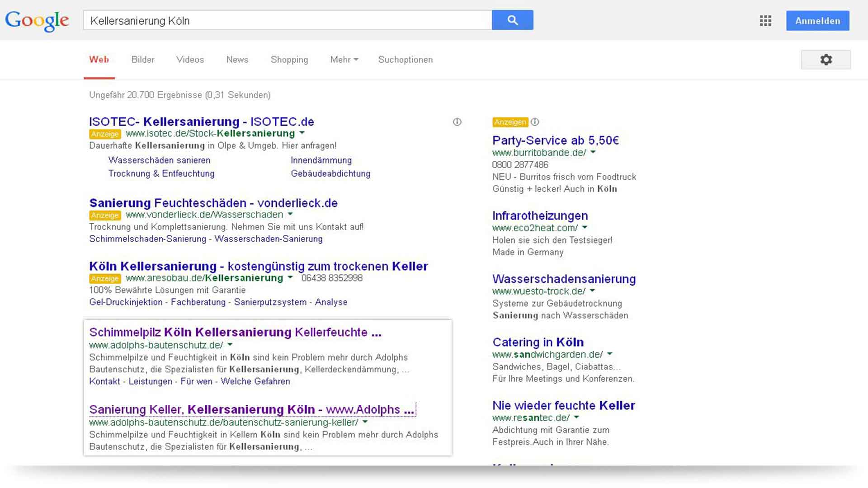868x488 pixels.
Task: Open Kontakt sitelink under Adolphs result
Action: click(x=104, y=381)
